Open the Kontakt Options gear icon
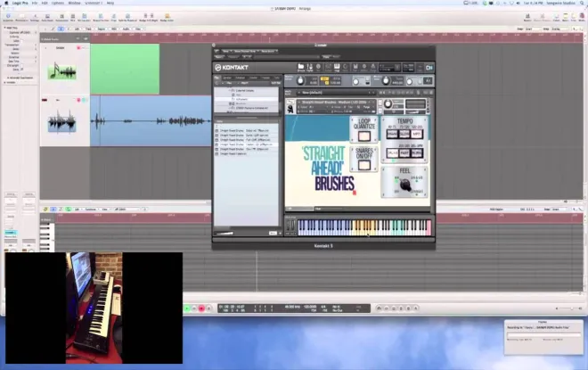 tap(364, 67)
